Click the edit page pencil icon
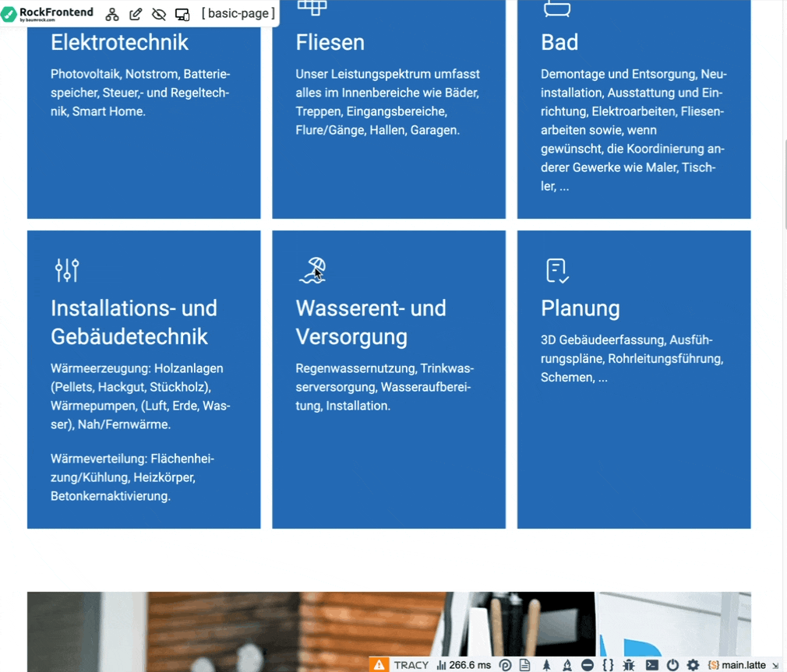Screen dimensions: 787x672 point(136,14)
